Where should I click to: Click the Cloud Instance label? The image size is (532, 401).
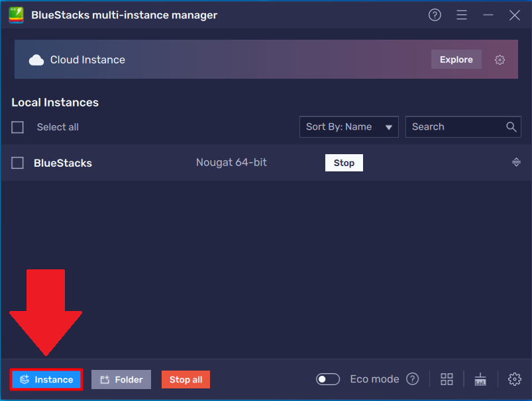[87, 60]
